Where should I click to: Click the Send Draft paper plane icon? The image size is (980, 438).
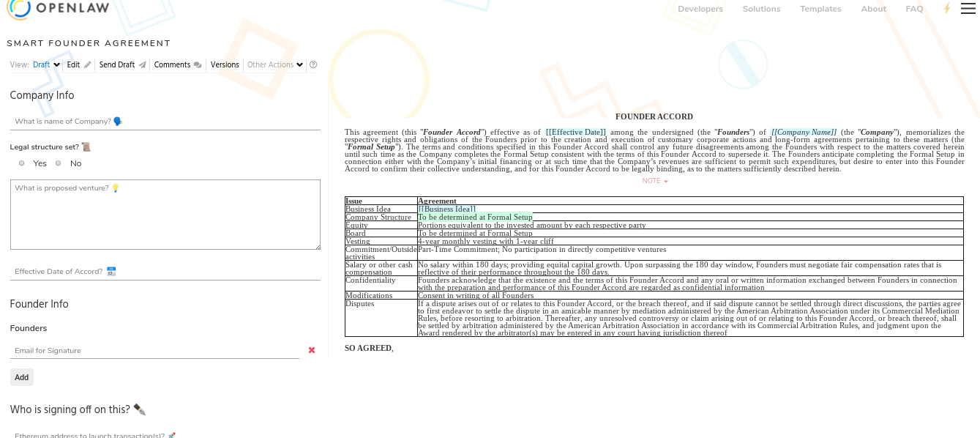pyautogui.click(x=142, y=64)
